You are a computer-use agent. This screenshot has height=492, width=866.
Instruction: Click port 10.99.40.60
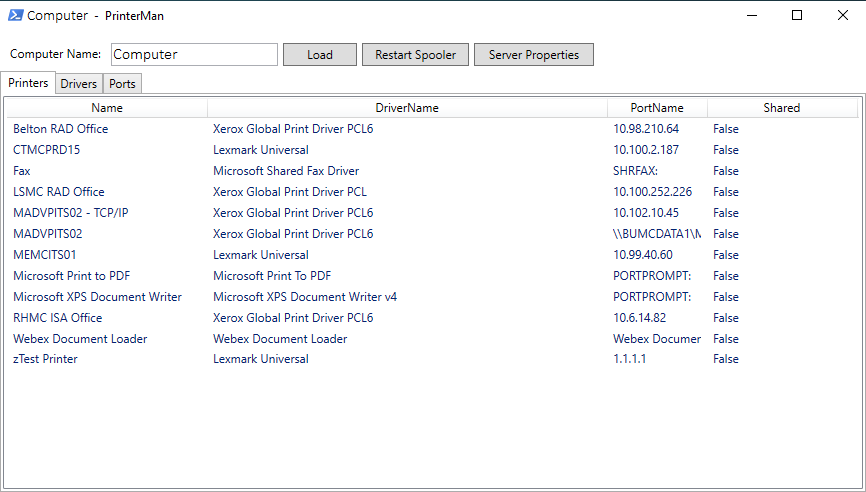643,255
